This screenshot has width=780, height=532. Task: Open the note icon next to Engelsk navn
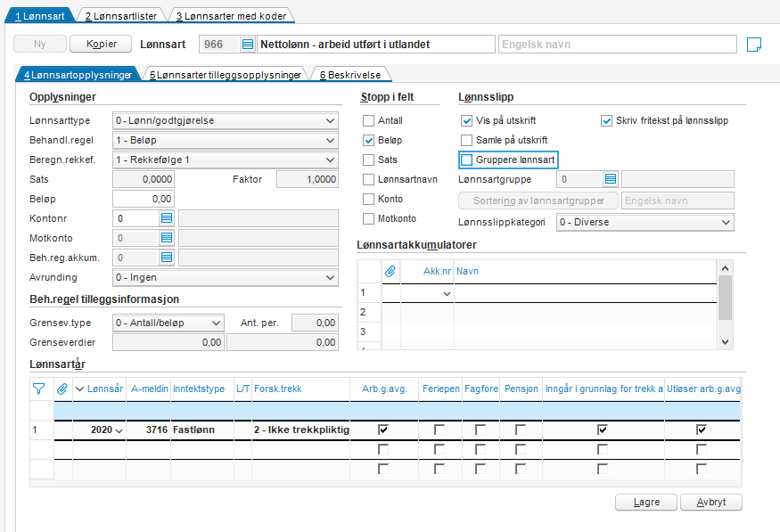click(x=753, y=45)
